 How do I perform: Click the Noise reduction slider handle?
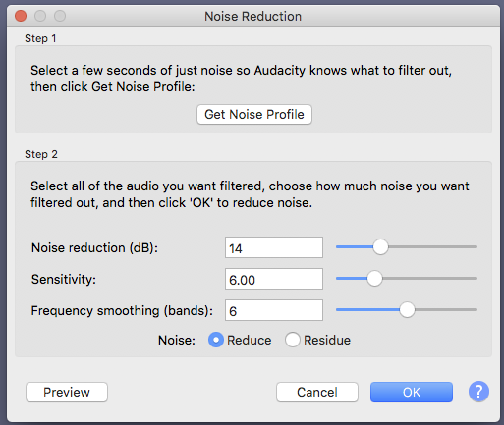pos(380,247)
